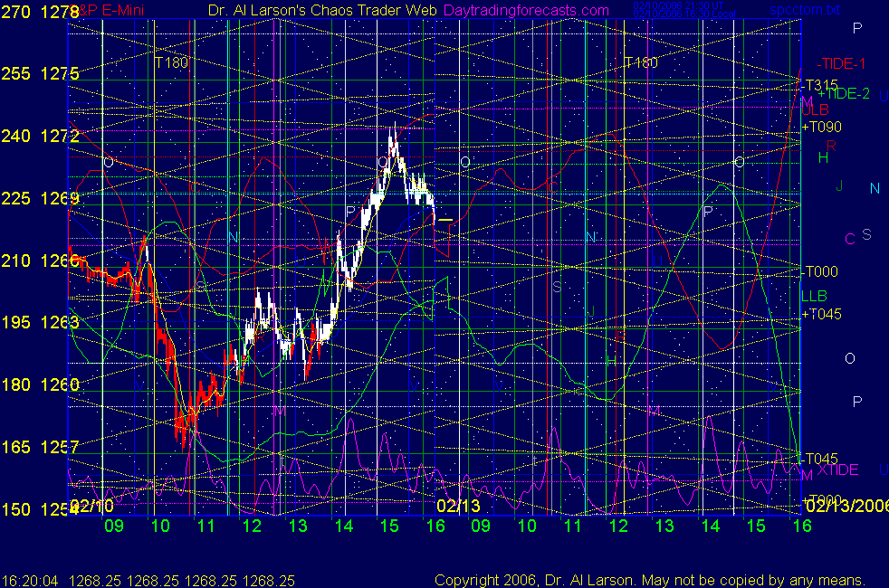Select the S&P E-Mini label in red
Image resolution: width=889 pixels, height=588 pixels.
point(107,10)
